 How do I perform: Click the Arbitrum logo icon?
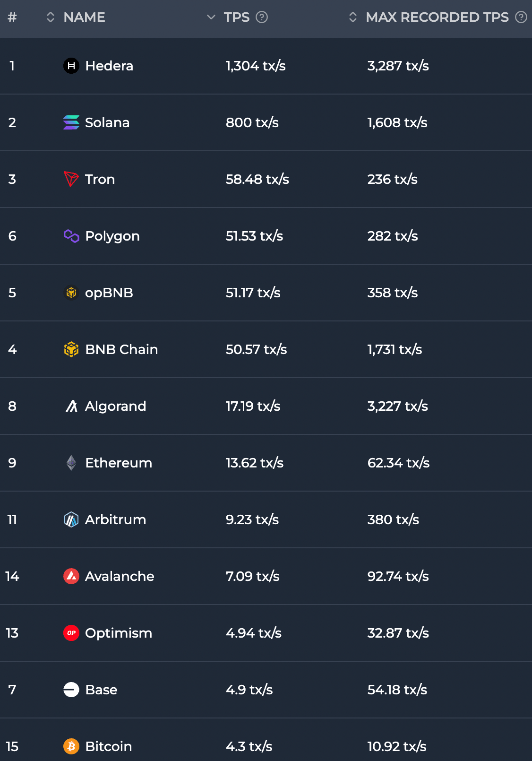71,519
